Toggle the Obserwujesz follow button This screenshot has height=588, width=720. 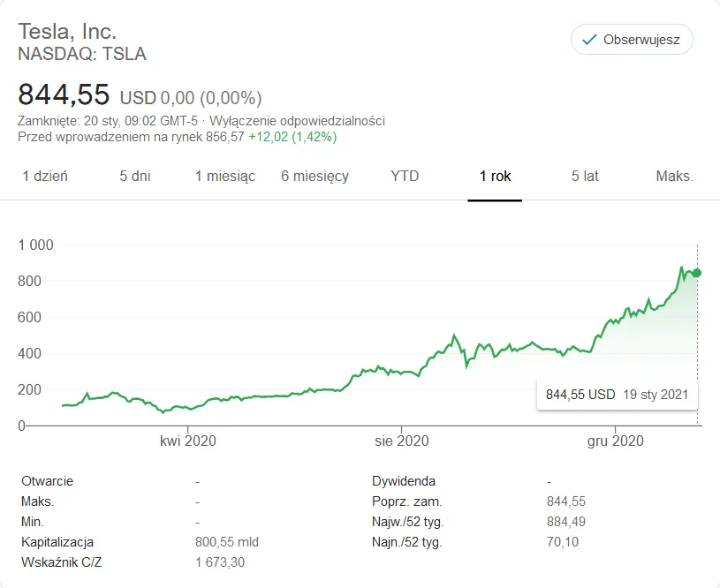(632, 40)
